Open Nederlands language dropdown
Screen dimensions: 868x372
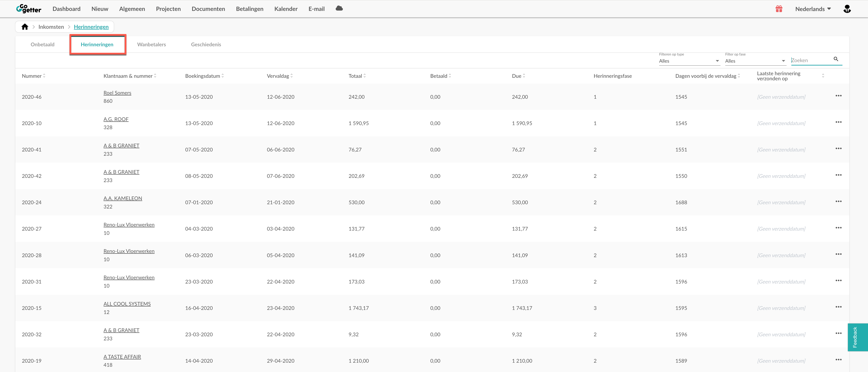813,9
